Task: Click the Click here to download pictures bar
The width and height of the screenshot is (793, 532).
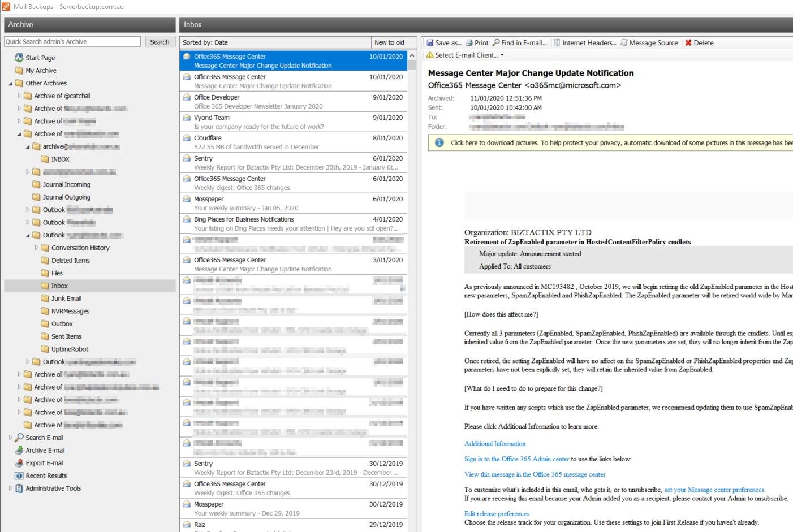Action: click(x=611, y=142)
